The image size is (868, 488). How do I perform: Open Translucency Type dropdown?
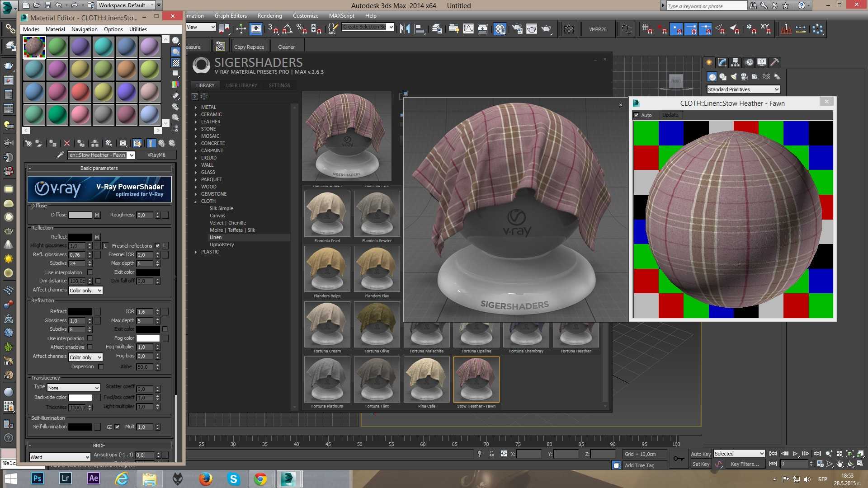[x=73, y=388]
